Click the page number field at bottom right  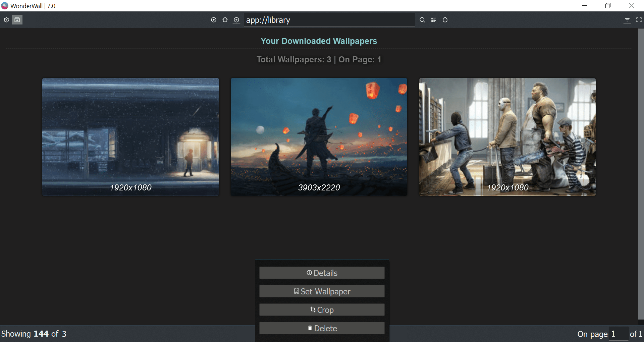click(x=618, y=334)
